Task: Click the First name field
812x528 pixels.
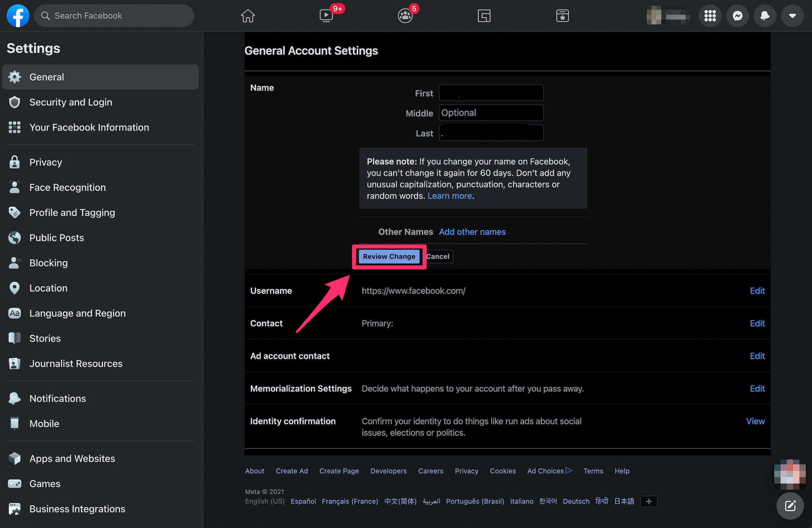Action: coord(491,93)
